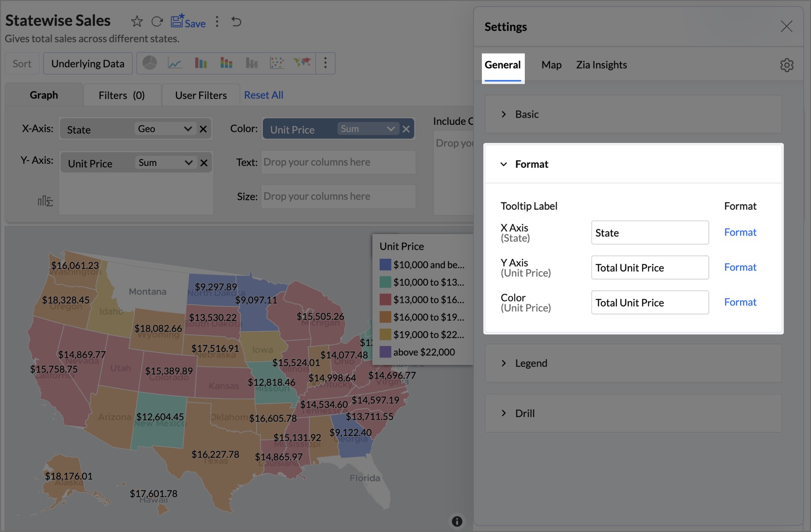Image resolution: width=811 pixels, height=532 pixels.
Task: Open the Zia Insights tab
Action: click(x=601, y=65)
